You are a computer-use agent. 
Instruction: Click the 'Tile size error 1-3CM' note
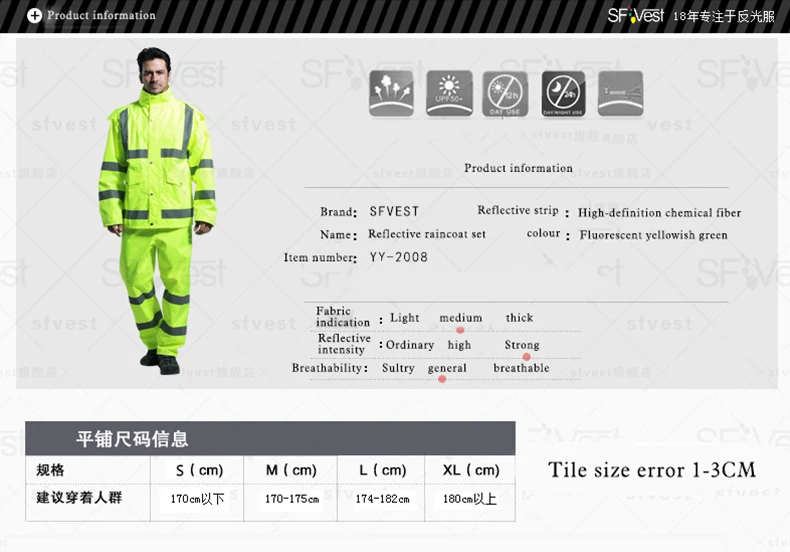click(652, 470)
